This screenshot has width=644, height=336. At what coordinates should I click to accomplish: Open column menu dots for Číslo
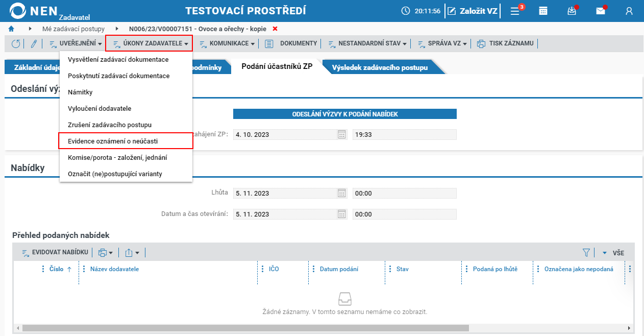pyautogui.click(x=43, y=269)
